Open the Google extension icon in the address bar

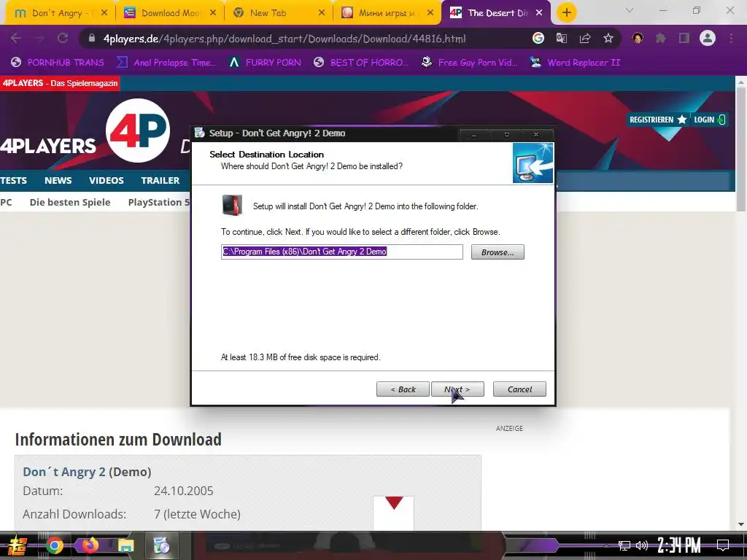(x=538, y=39)
